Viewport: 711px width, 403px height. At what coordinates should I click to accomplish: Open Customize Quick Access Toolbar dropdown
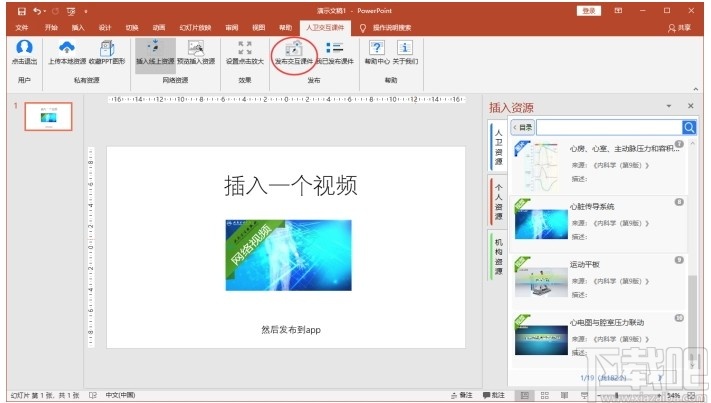[86, 11]
